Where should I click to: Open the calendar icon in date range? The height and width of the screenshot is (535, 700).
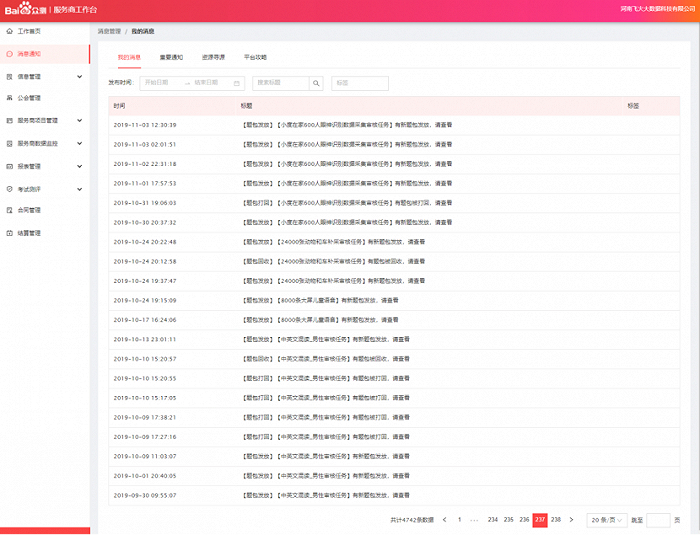tap(237, 84)
